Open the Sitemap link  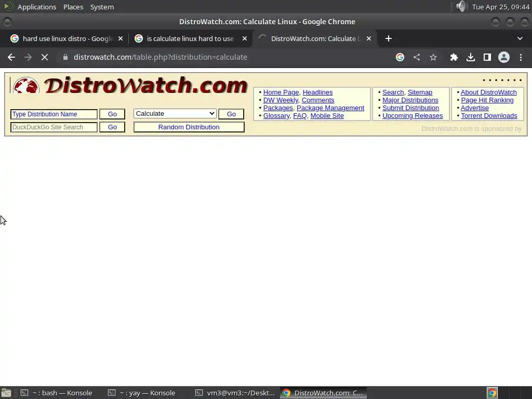click(420, 92)
